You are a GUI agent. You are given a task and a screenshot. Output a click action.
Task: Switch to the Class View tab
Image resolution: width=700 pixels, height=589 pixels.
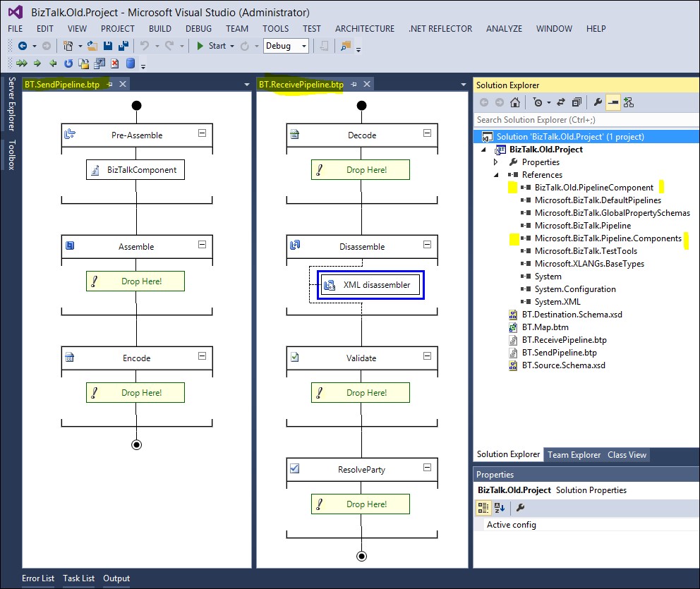tap(627, 455)
